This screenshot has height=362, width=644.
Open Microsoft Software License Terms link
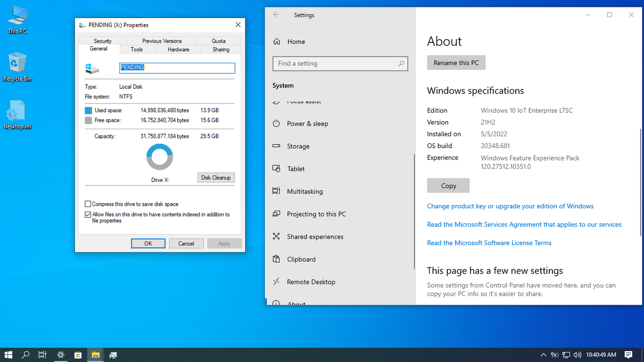pos(489,243)
